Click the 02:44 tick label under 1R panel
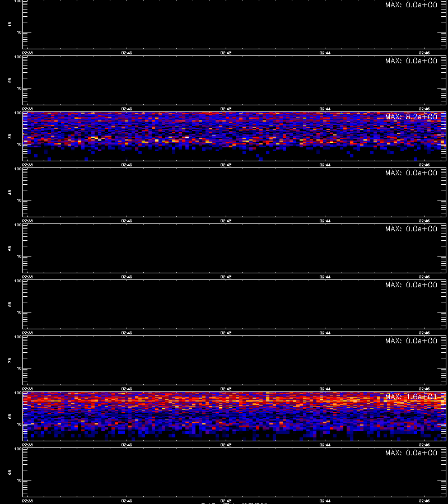This screenshot has height=504, width=448. (x=325, y=53)
